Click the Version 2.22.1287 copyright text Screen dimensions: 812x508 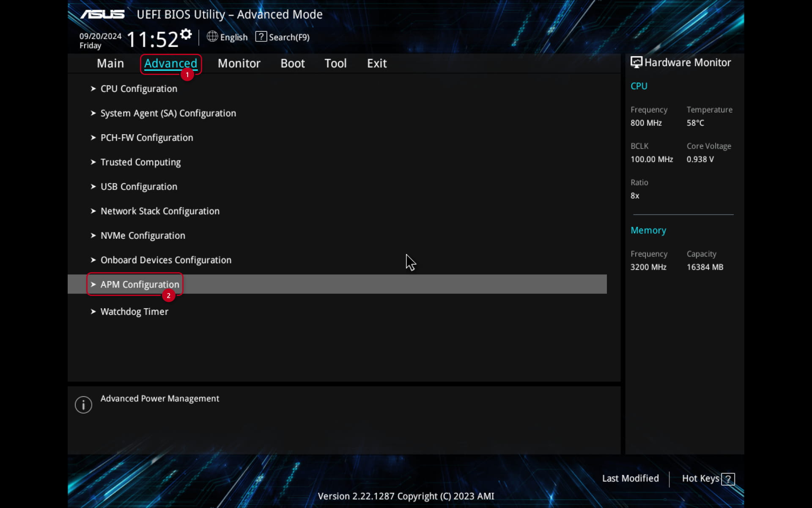click(406, 496)
